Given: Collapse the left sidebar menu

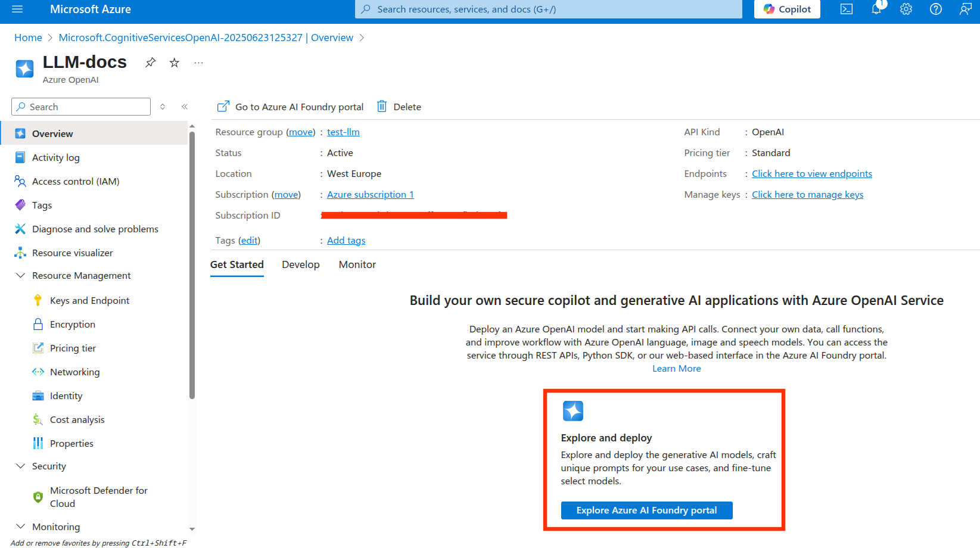Looking at the screenshot, I should pos(185,107).
